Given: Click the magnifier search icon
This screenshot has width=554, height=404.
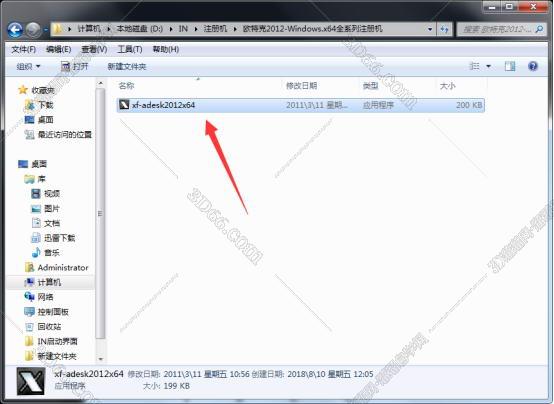Looking at the screenshot, I should 539,29.
